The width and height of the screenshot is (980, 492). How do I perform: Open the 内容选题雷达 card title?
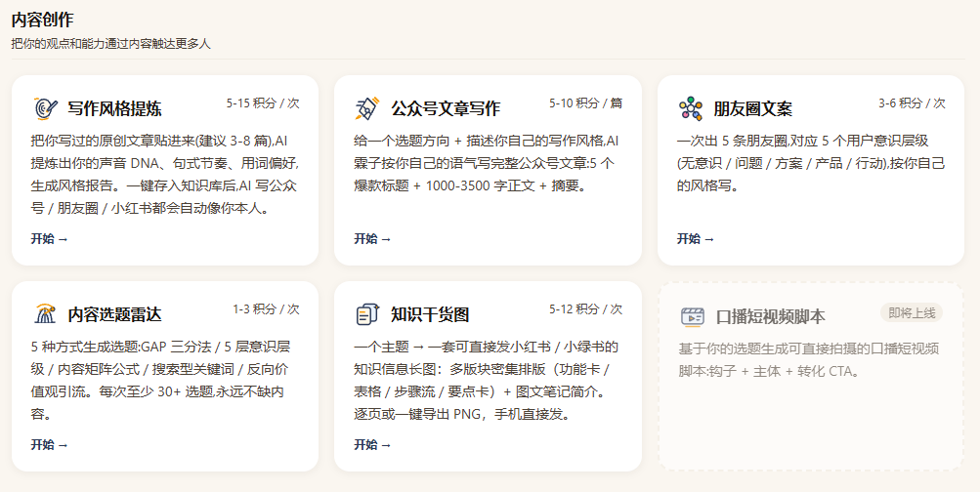pos(114,314)
